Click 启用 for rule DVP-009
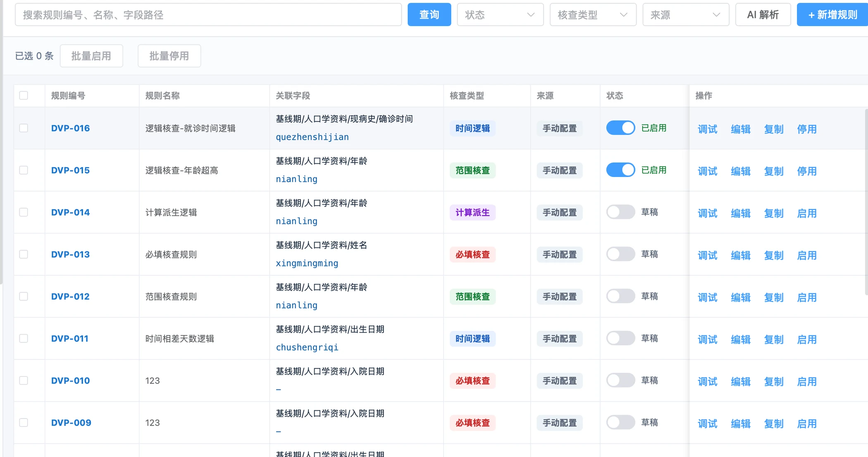Screen dimensions: 868x457 pyautogui.click(x=806, y=424)
